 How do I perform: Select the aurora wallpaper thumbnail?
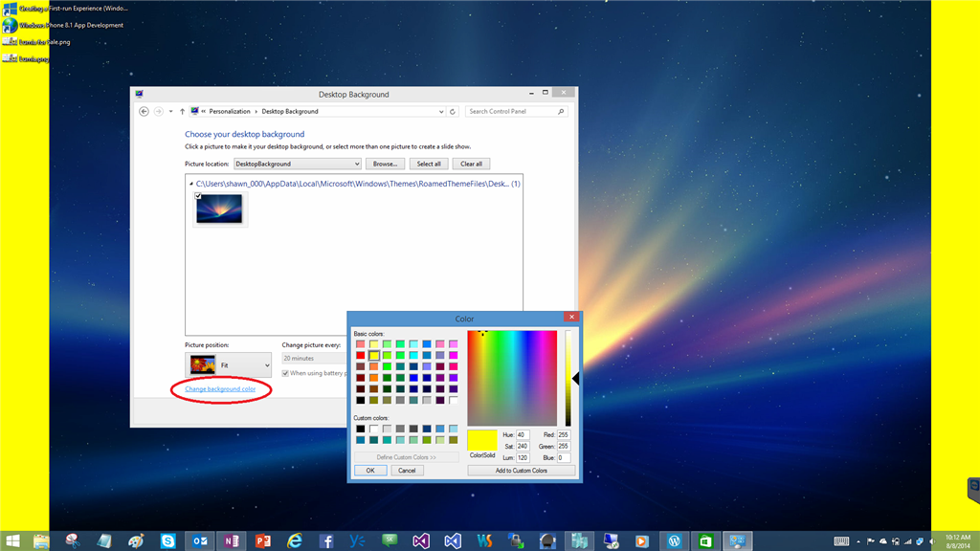[219, 209]
